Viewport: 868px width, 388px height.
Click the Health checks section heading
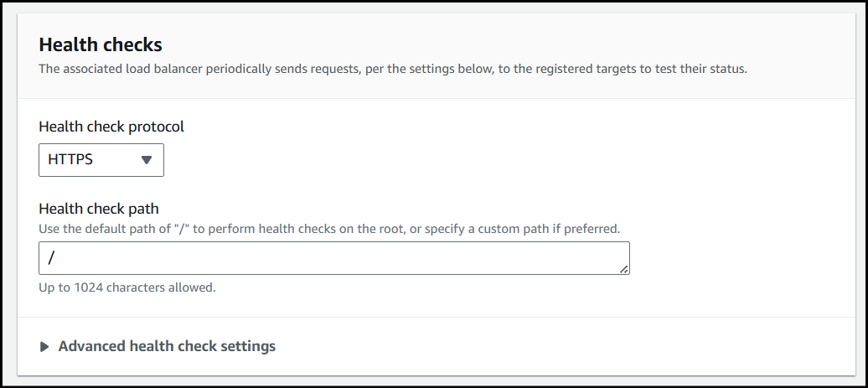(101, 44)
